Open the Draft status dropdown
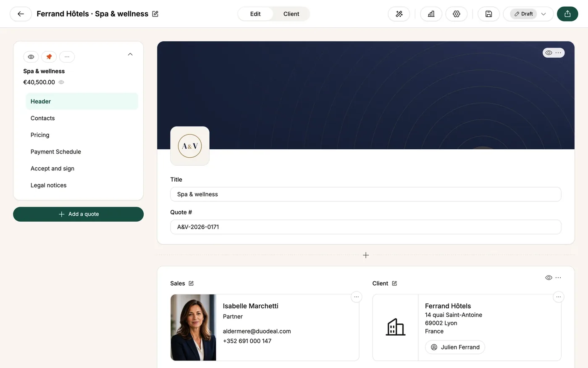The image size is (588, 368). pyautogui.click(x=528, y=14)
